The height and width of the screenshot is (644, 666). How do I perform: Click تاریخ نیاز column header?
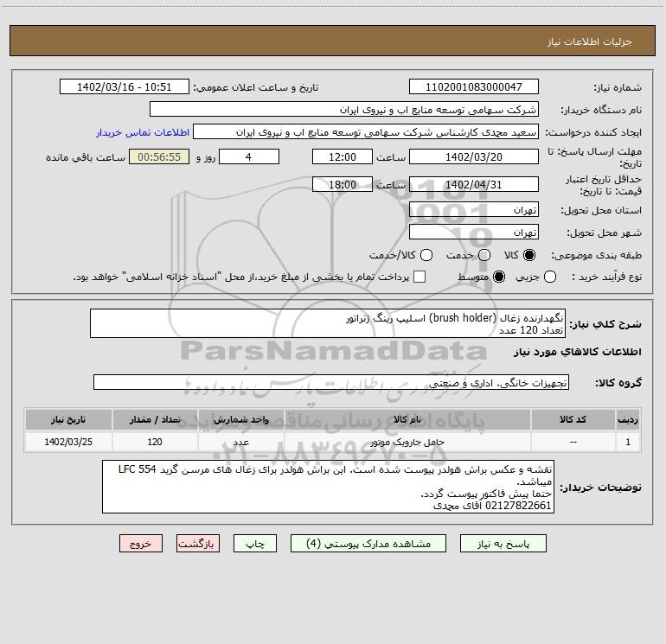click(x=68, y=419)
